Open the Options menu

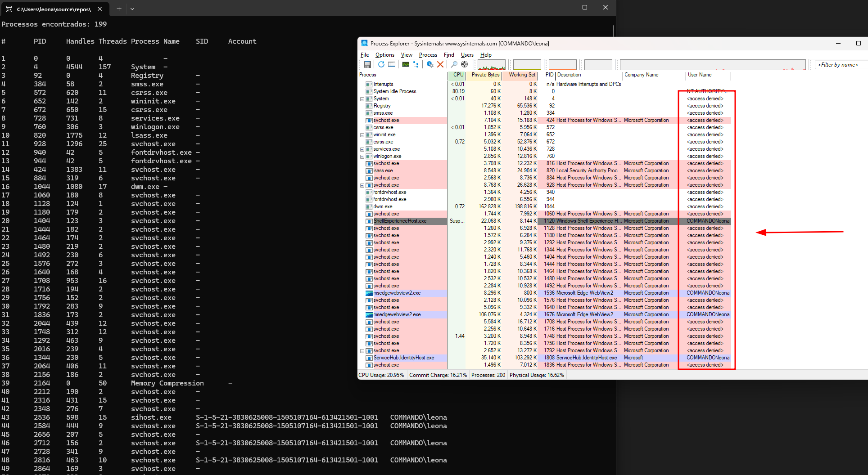pyautogui.click(x=384, y=55)
